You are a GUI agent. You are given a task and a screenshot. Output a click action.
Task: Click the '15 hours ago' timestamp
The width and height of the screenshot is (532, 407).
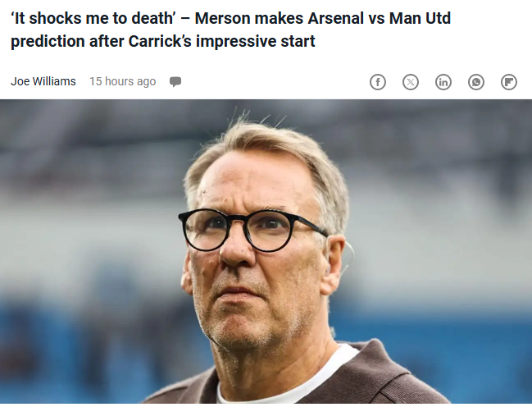tap(122, 81)
